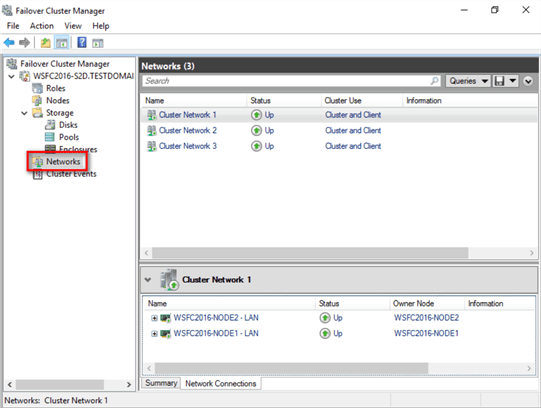Collapse the WSFC2016-S2D cluster node
Viewport: 541px width, 408px height.
(x=11, y=76)
